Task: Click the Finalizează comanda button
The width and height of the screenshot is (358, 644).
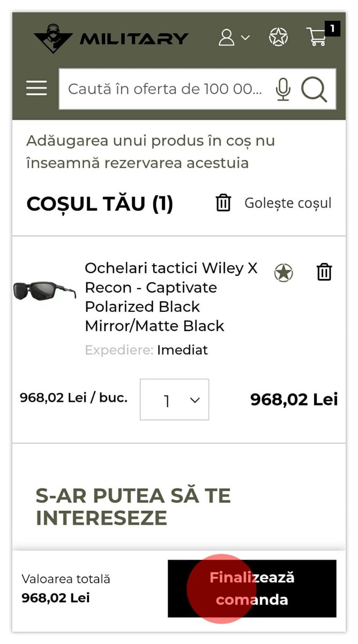Action: (x=252, y=588)
